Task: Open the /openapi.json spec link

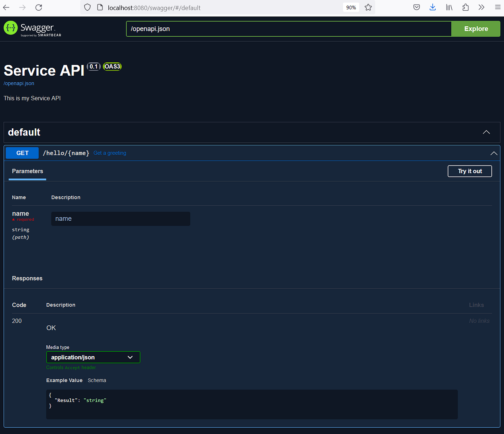Action: (19, 83)
